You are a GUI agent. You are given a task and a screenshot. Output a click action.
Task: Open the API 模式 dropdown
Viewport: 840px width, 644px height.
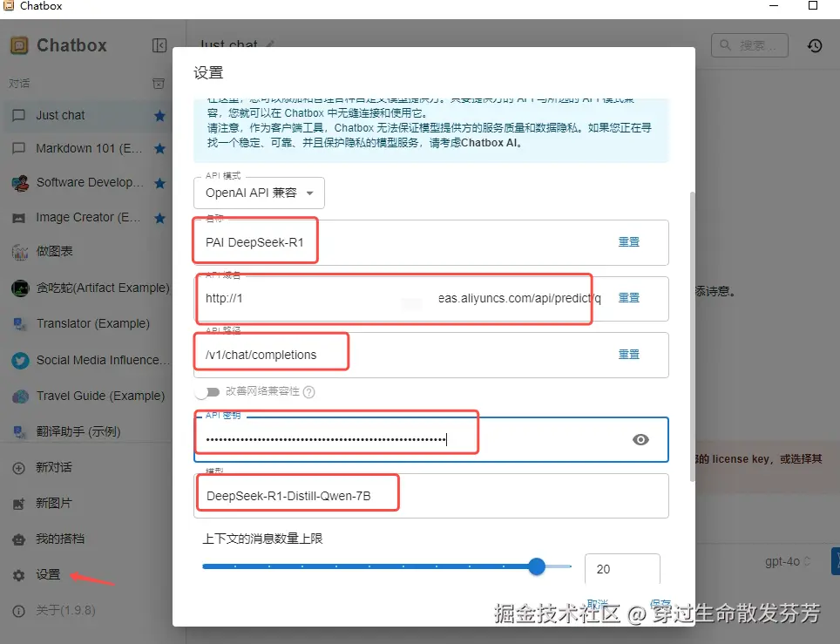[259, 193]
